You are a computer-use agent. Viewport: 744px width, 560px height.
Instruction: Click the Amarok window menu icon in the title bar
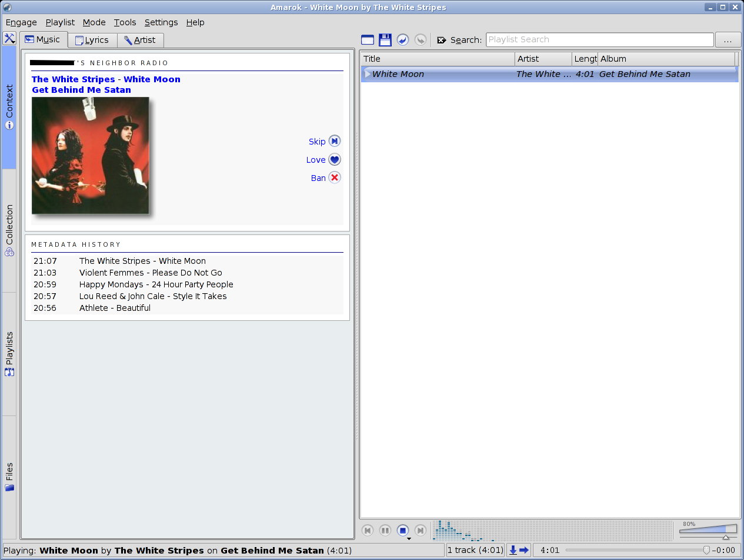pyautogui.click(x=7, y=7)
